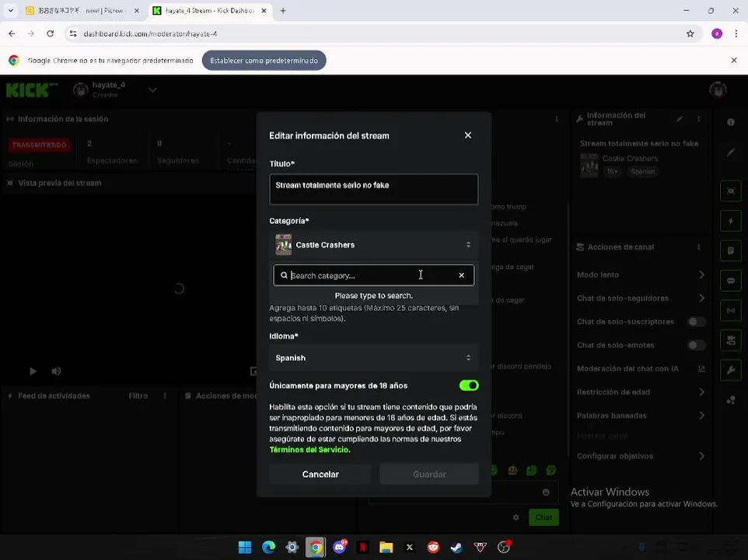Viewport: 748px width, 560px height.
Task: Open Acciones de canal options menu
Action: [x=698, y=247]
